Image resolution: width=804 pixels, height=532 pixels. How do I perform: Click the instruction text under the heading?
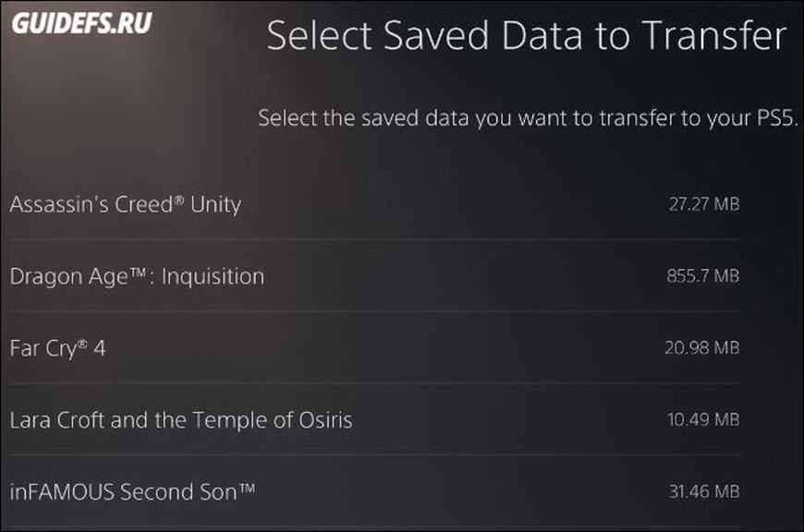pyautogui.click(x=528, y=118)
